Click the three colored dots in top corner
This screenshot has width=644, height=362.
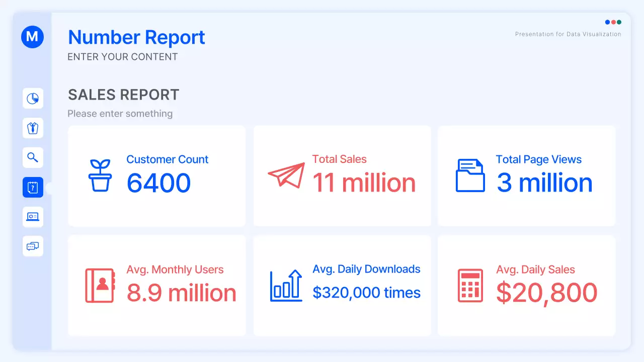[x=613, y=22]
